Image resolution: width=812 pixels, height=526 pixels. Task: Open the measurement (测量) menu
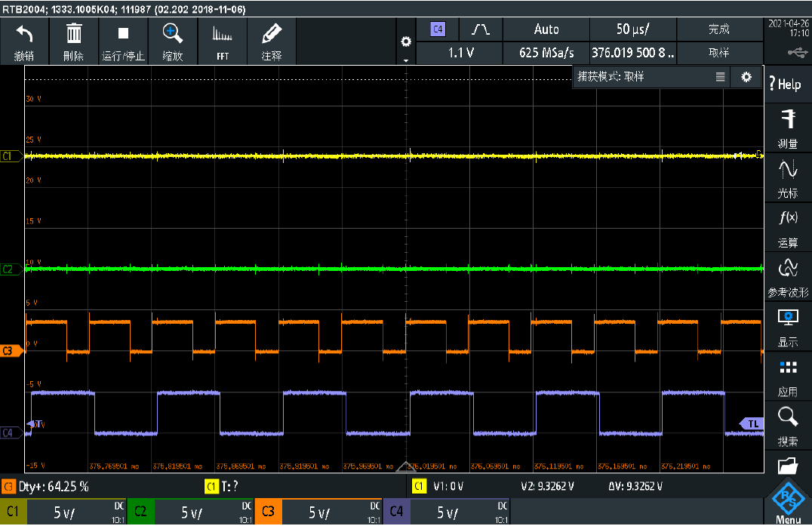[788, 128]
